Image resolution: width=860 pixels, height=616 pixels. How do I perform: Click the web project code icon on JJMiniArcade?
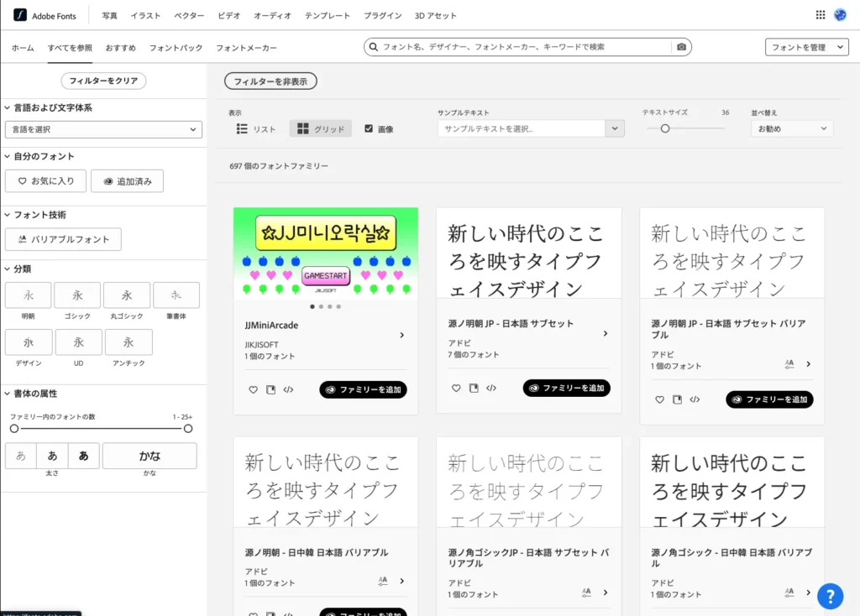click(x=288, y=389)
